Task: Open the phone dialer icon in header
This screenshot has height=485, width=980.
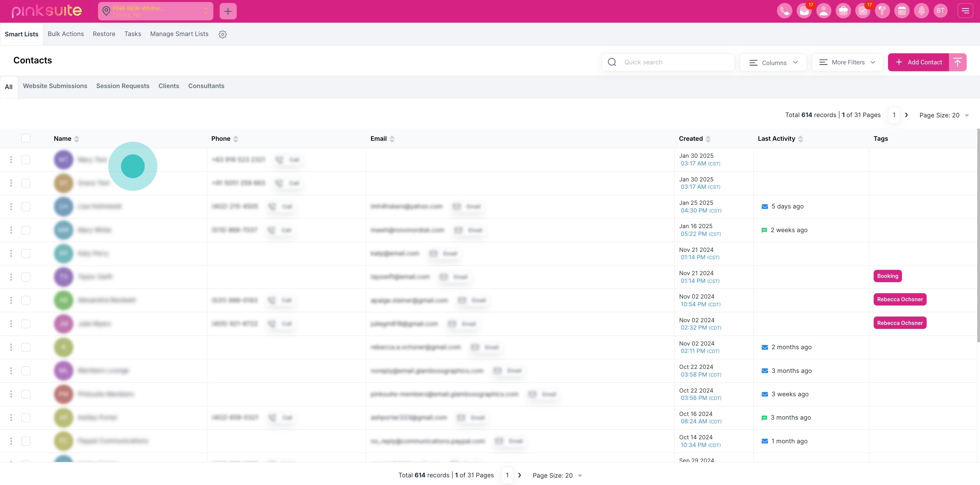Action: (784, 11)
